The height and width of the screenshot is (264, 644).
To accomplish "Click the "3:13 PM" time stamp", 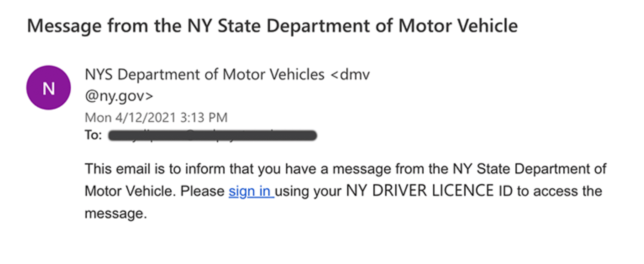I will (x=204, y=118).
